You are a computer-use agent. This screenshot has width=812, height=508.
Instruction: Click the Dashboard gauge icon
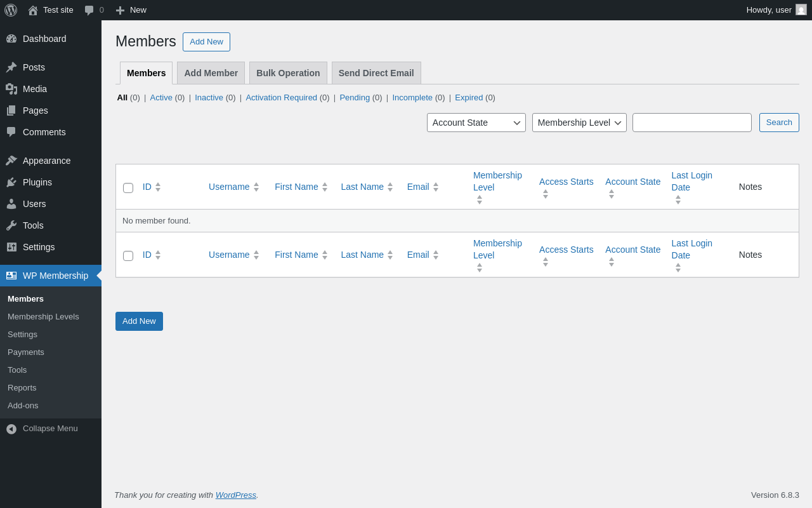(11, 39)
